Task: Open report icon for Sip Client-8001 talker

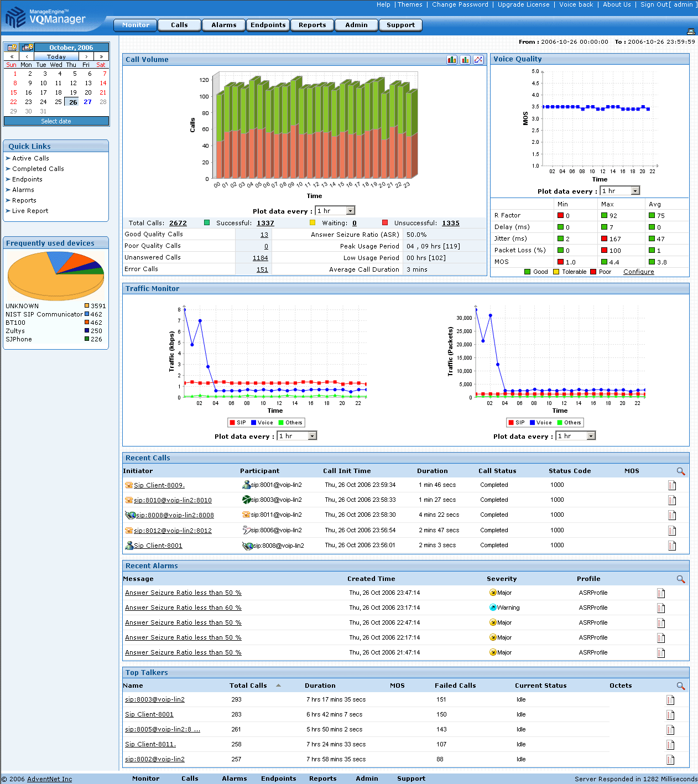Action: [x=670, y=715]
